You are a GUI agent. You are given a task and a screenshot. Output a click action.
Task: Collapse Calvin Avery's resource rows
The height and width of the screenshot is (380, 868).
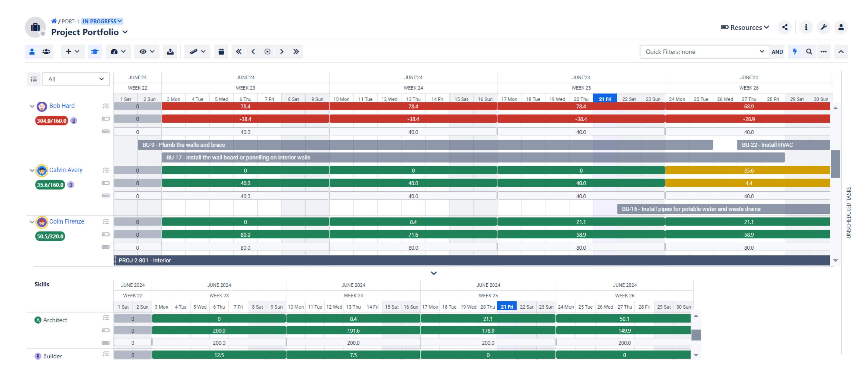(x=32, y=170)
